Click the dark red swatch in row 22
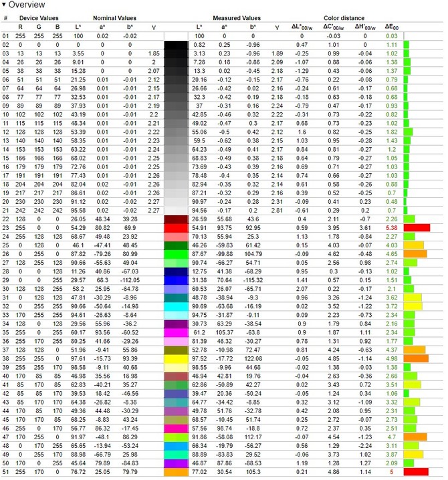The image size is (448, 480). pos(176,219)
